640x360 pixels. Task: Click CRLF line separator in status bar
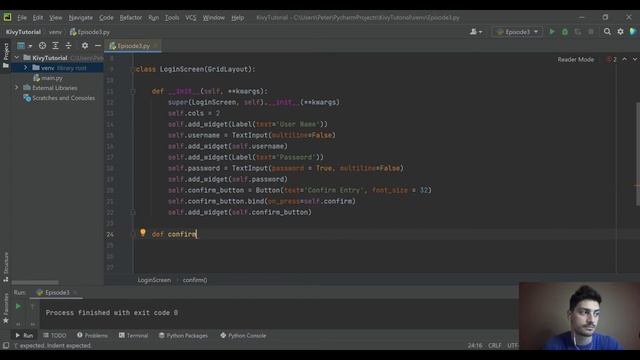pyautogui.click(x=495, y=346)
